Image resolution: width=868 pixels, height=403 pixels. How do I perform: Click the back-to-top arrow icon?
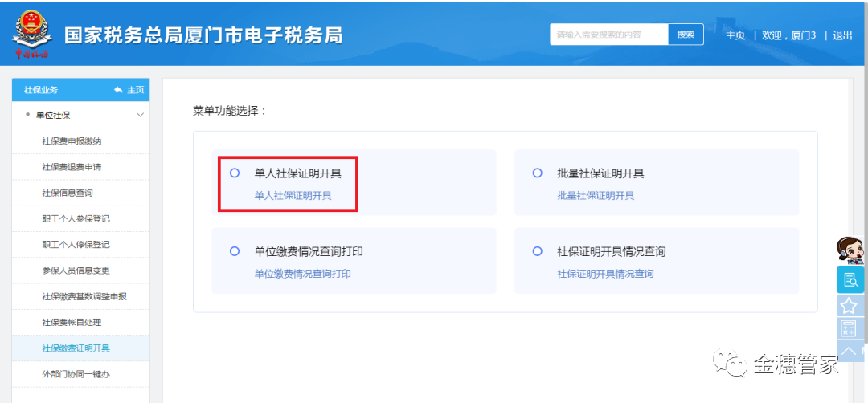[848, 351]
